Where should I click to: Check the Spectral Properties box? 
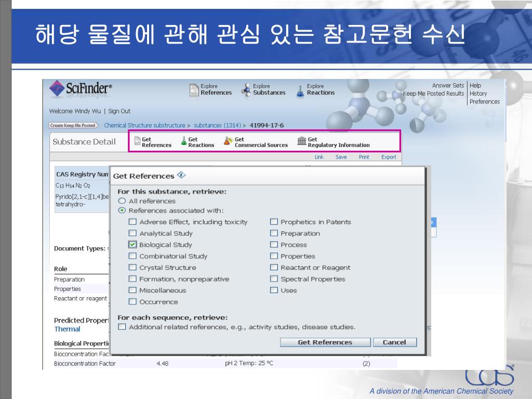click(x=274, y=279)
